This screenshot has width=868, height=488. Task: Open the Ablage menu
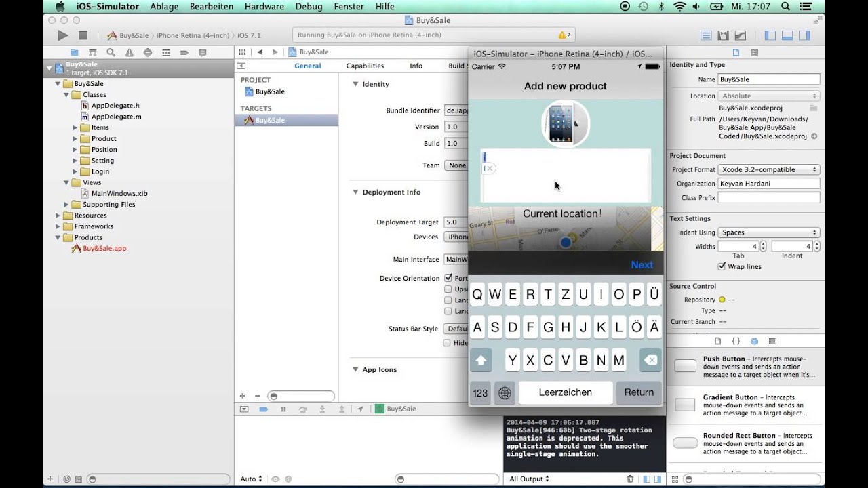pyautogui.click(x=164, y=6)
